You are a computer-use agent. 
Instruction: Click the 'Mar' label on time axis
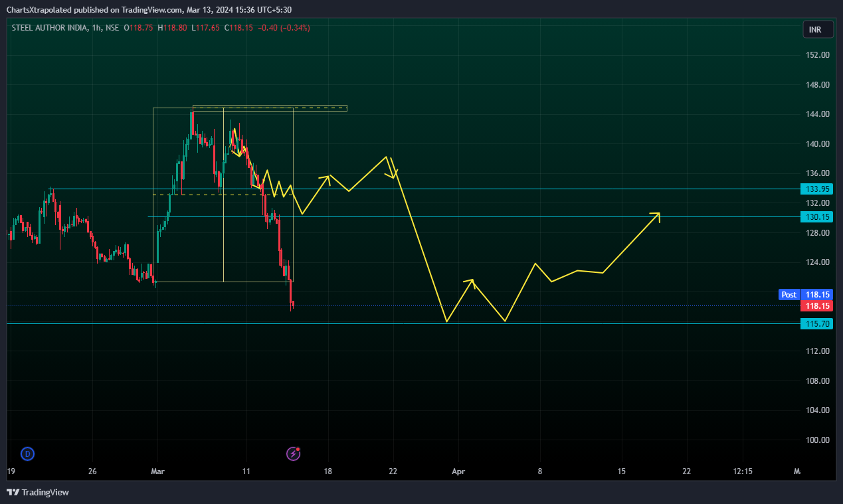click(x=158, y=471)
